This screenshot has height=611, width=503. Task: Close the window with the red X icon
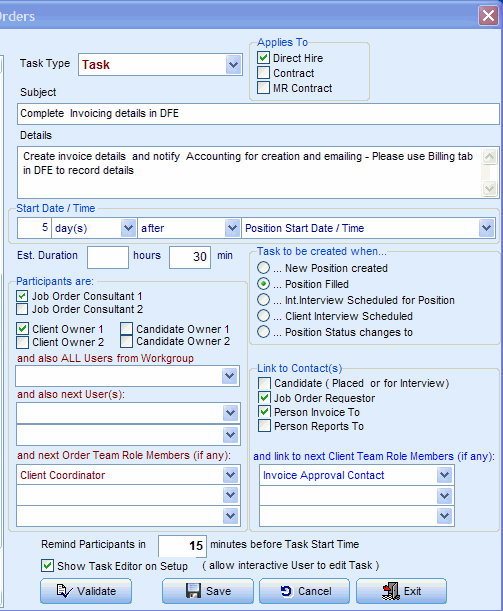[x=488, y=16]
